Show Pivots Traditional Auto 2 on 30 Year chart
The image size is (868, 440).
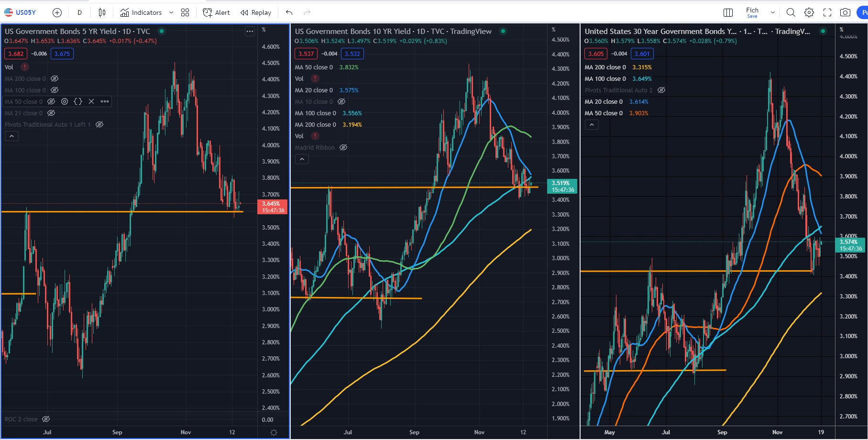[x=661, y=90]
